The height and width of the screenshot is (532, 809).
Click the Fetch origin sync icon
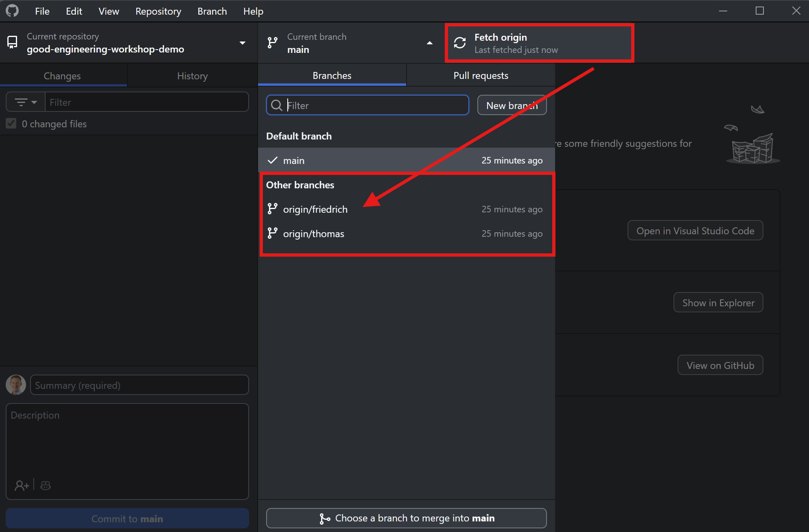coord(460,43)
